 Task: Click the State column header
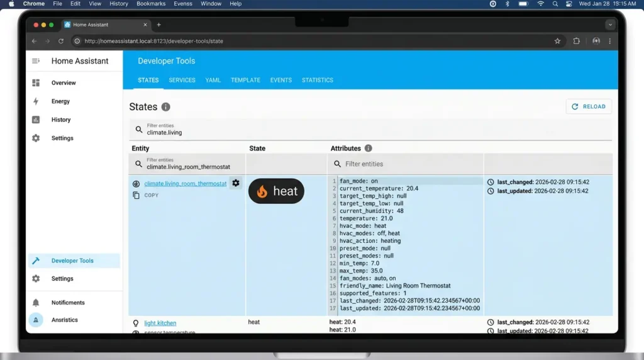257,149
